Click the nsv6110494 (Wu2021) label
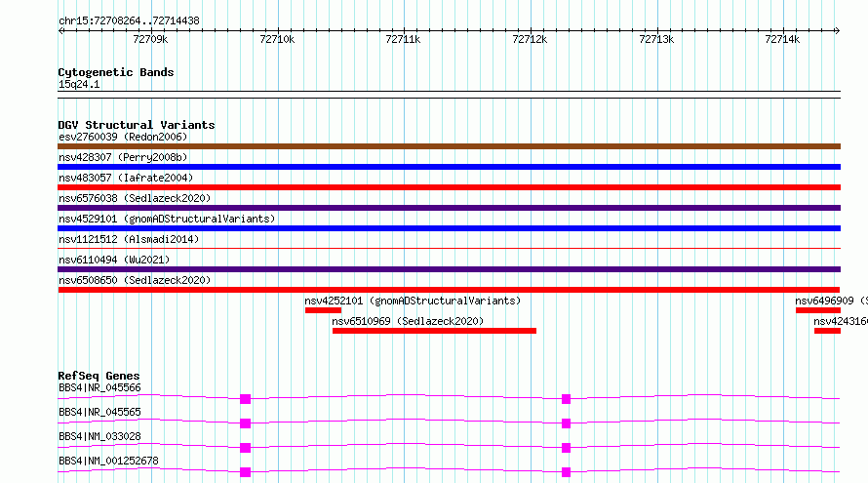 coord(114,260)
